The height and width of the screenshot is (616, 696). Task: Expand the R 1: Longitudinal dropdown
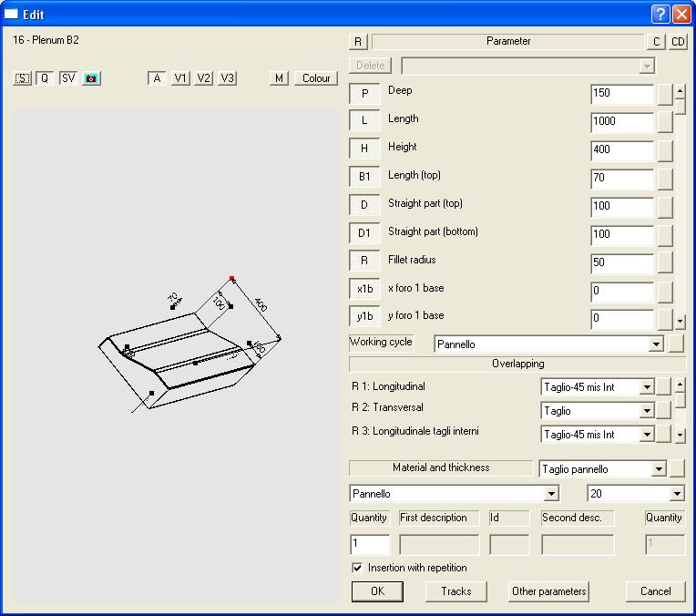click(x=647, y=387)
